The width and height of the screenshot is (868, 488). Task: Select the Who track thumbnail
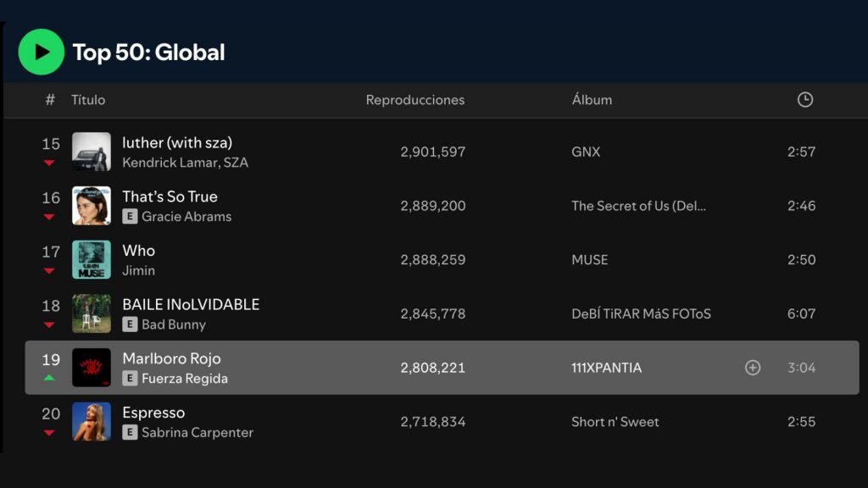coord(92,260)
